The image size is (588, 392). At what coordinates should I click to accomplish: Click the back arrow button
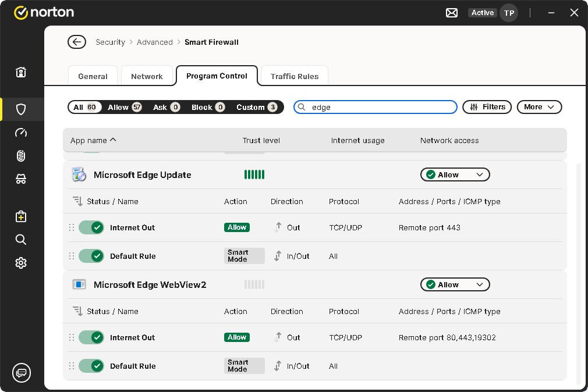coord(76,42)
